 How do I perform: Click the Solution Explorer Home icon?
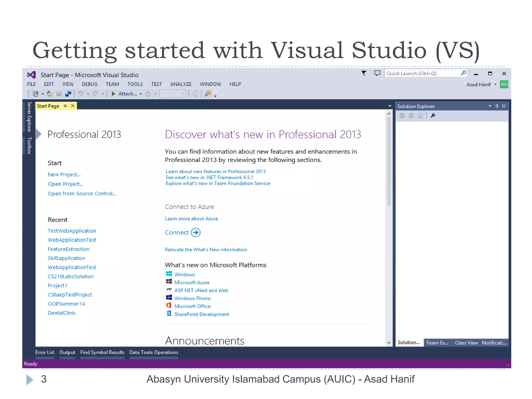click(420, 116)
